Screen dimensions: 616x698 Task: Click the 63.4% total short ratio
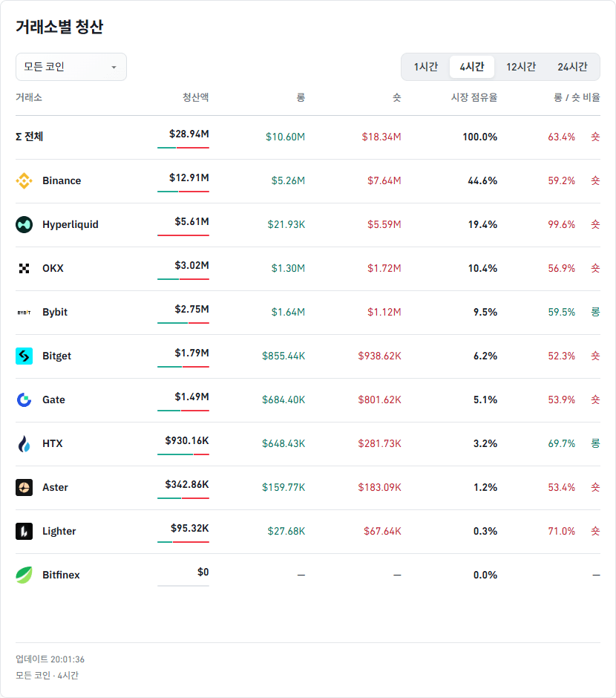[561, 137]
